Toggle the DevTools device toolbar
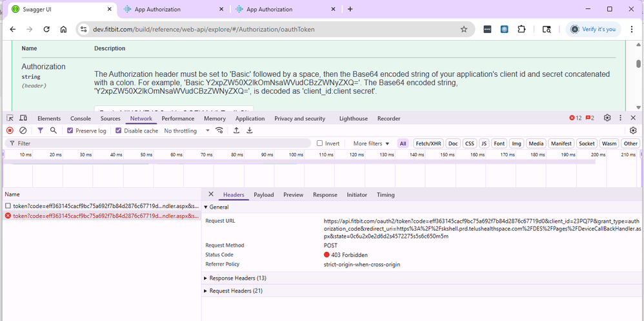Viewport: 644px width, 321px height. 23,118
